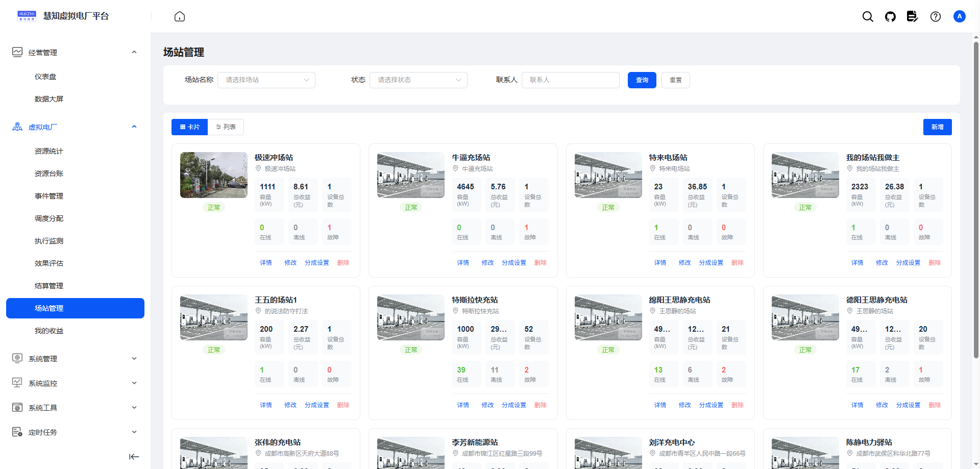Click the 新增 add button

tap(938, 127)
